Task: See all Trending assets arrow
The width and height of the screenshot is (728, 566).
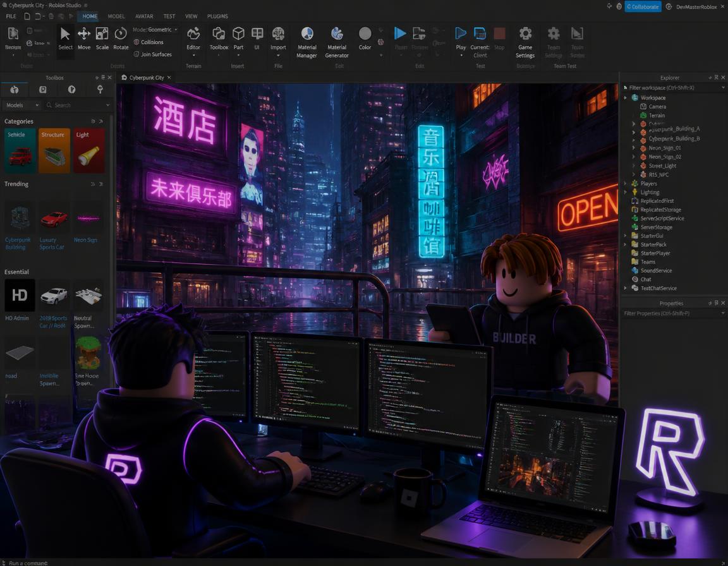Action: pos(100,184)
